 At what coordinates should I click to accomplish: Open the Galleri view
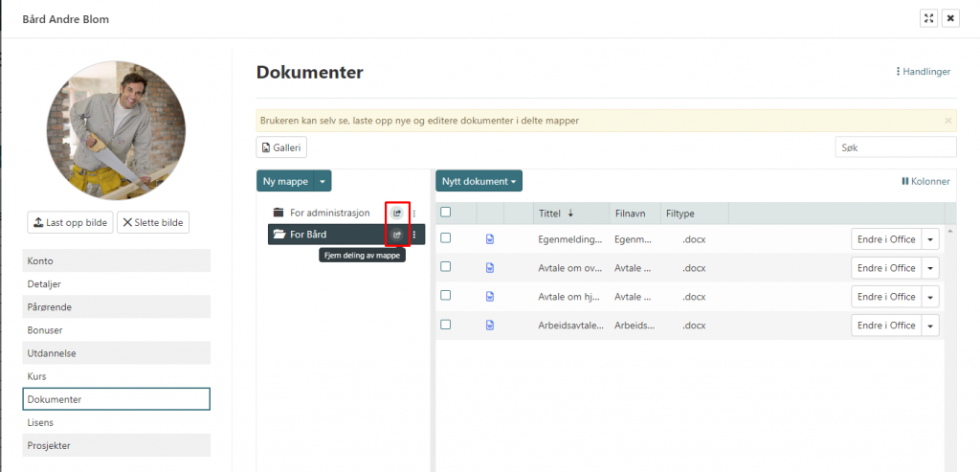click(x=281, y=147)
